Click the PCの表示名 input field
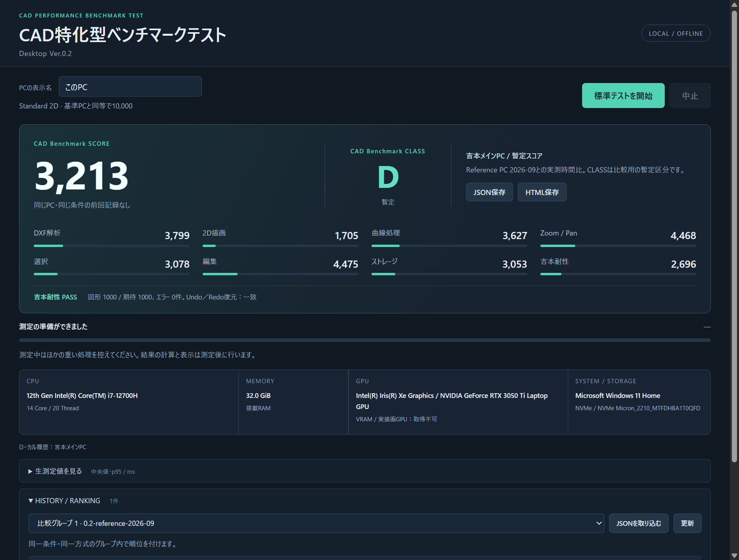This screenshot has width=739, height=560. pyautogui.click(x=130, y=87)
